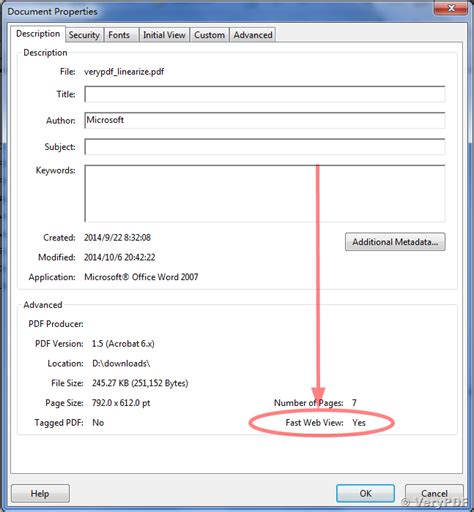Dismiss dialog with Cancel button
The image size is (474, 512).
pyautogui.click(x=434, y=493)
